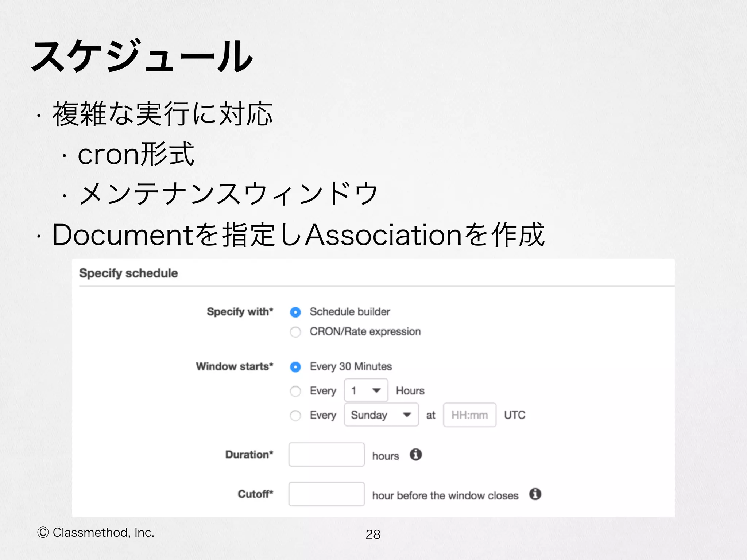Click the info icon next to Duration hours
This screenshot has height=560, width=747.
pyautogui.click(x=415, y=455)
